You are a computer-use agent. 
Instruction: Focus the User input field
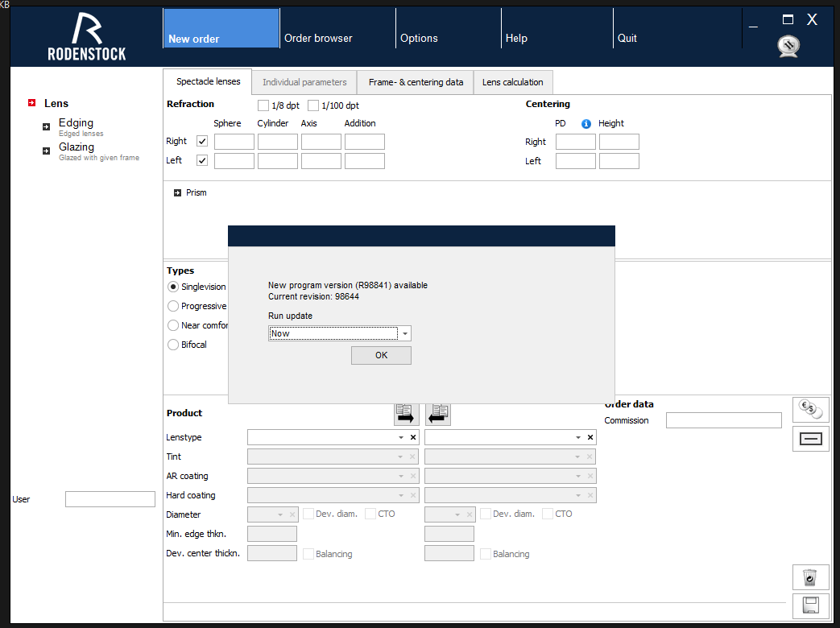pos(110,499)
